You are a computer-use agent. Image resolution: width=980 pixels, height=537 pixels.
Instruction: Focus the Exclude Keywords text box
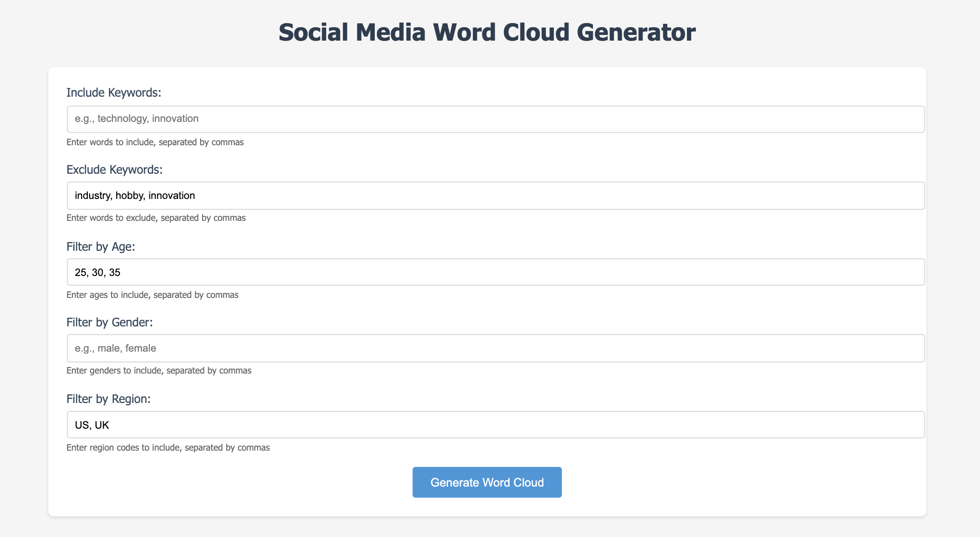point(495,196)
